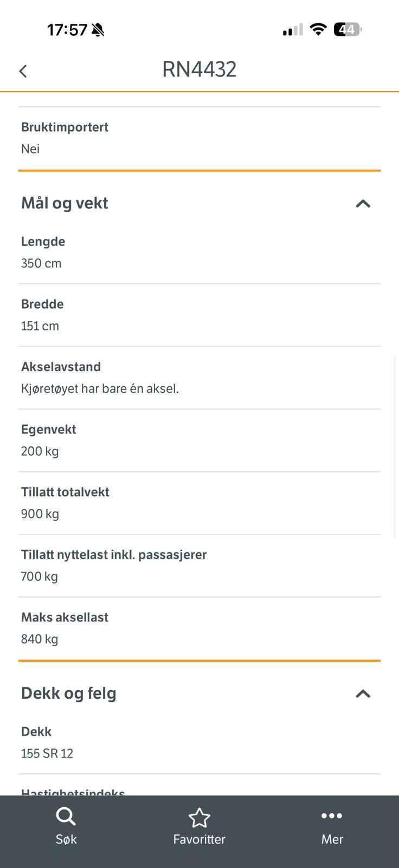Tap the RN4432 page title

[199, 69]
